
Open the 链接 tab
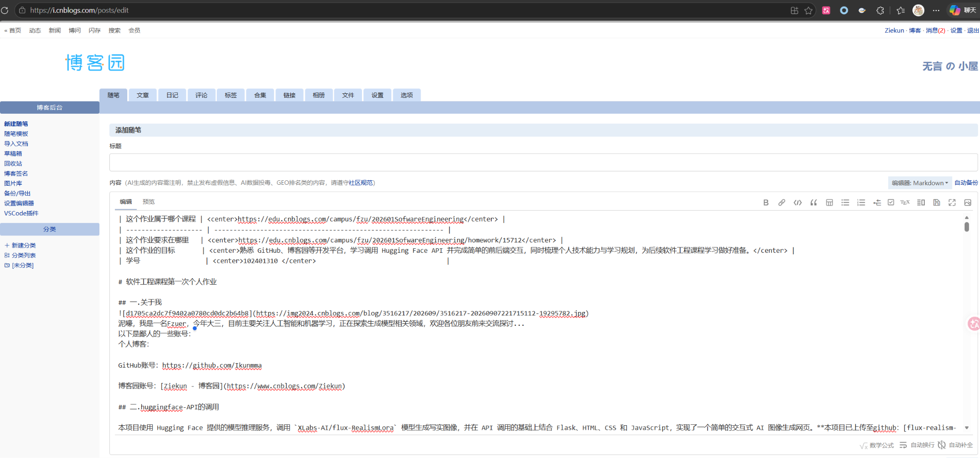point(289,95)
